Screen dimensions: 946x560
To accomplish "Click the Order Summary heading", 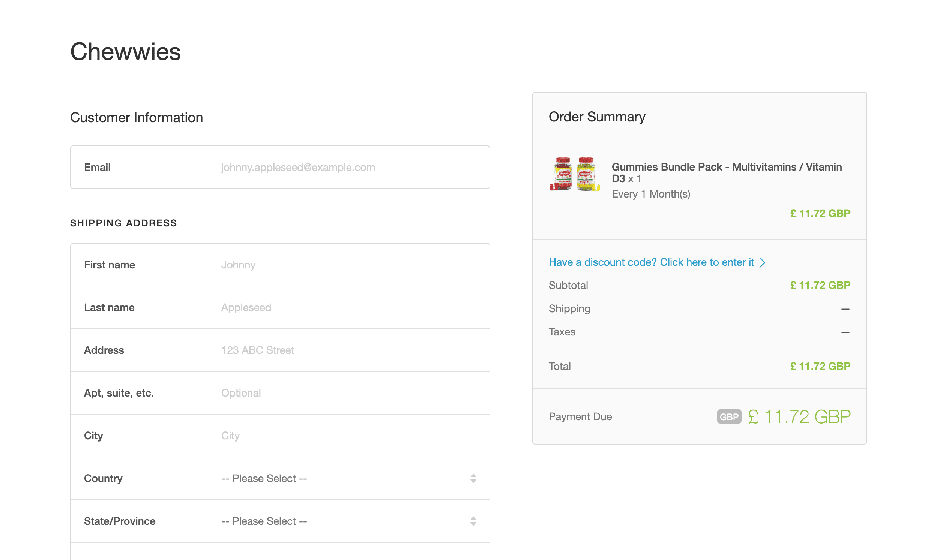I will tap(597, 117).
